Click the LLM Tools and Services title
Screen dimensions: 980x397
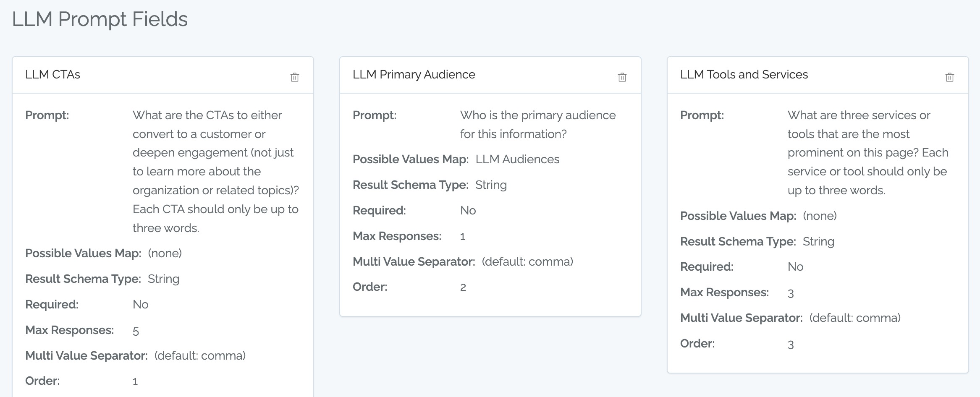[744, 75]
